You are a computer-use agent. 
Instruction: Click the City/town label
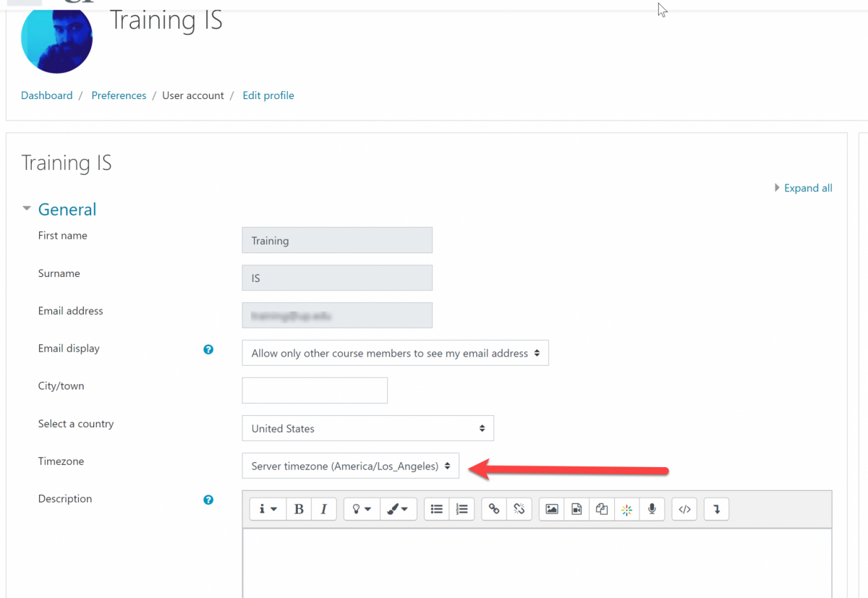click(61, 386)
